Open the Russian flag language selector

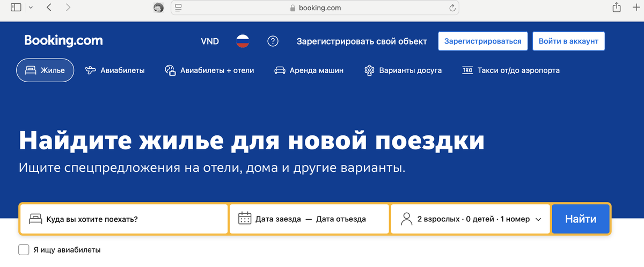pyautogui.click(x=243, y=41)
